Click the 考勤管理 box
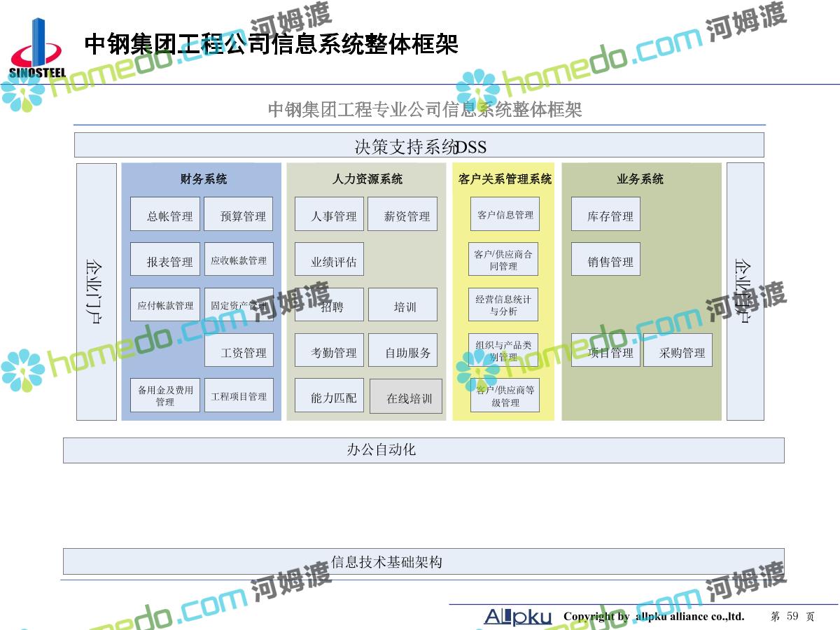 point(329,350)
